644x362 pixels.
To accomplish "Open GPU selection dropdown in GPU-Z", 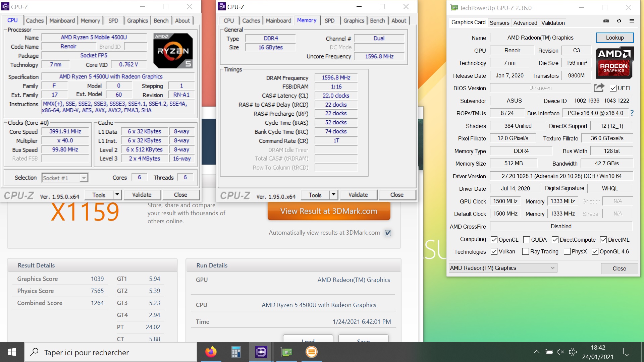I will pyautogui.click(x=503, y=268).
